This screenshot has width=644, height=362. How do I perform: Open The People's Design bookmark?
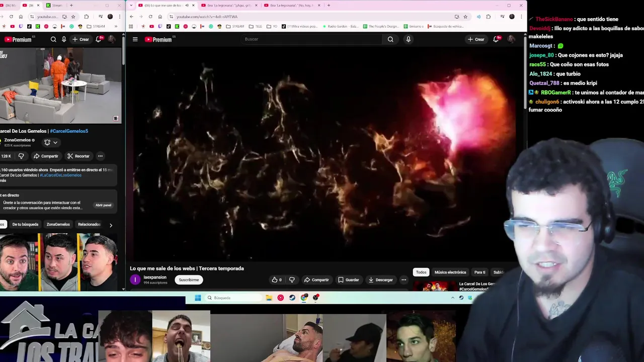(x=382, y=26)
